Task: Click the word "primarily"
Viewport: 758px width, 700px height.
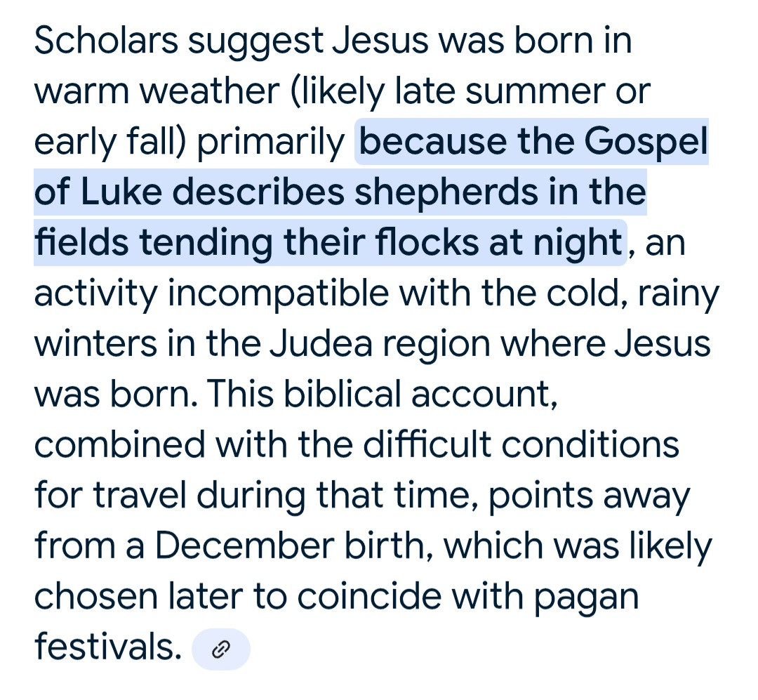Action: tap(271, 142)
